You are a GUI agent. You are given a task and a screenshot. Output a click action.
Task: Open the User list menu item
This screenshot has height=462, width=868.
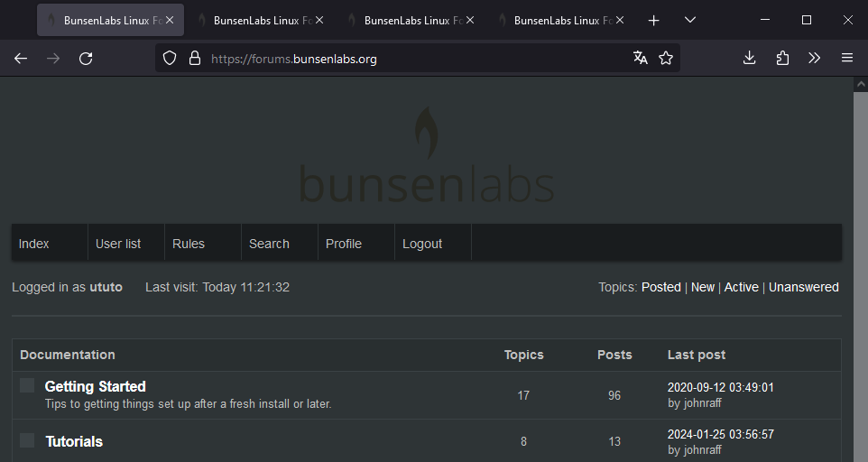[118, 244]
